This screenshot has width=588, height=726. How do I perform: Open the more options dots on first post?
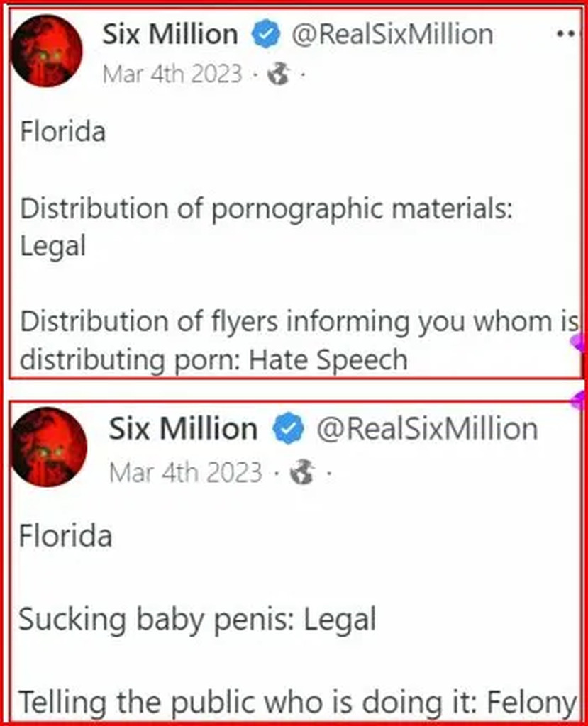(x=565, y=34)
